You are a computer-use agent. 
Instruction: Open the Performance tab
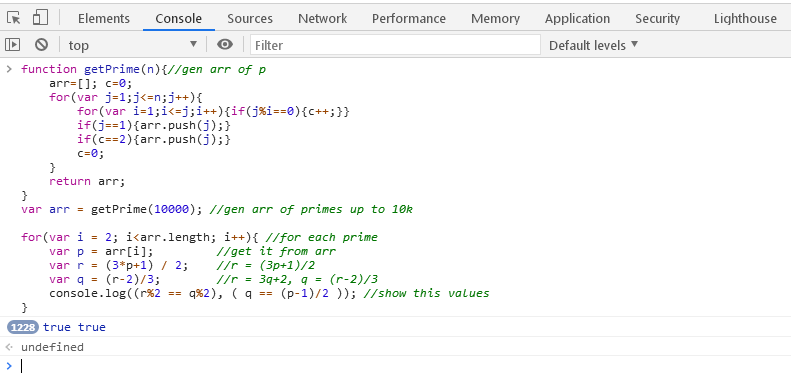(x=409, y=19)
